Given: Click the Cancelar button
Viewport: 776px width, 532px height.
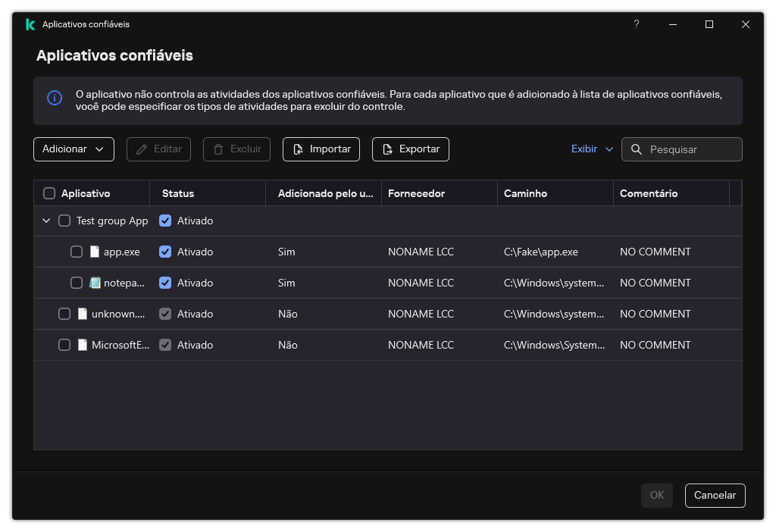Looking at the screenshot, I should (715, 495).
